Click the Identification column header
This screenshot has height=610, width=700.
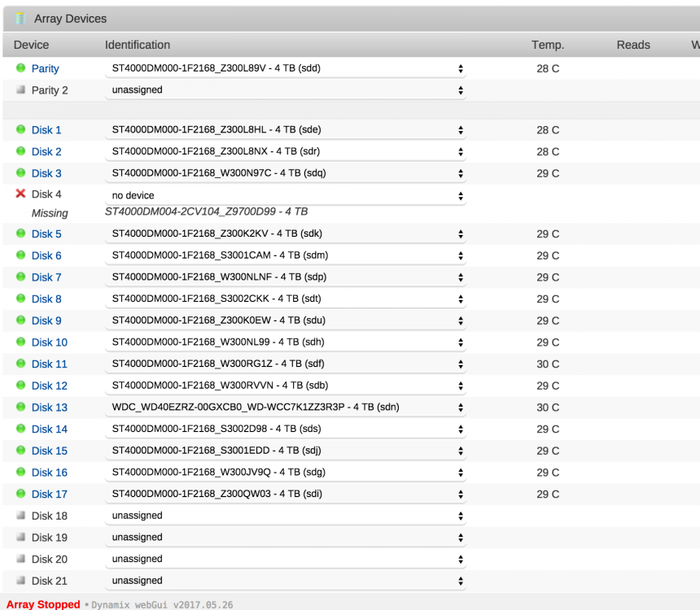138,45
